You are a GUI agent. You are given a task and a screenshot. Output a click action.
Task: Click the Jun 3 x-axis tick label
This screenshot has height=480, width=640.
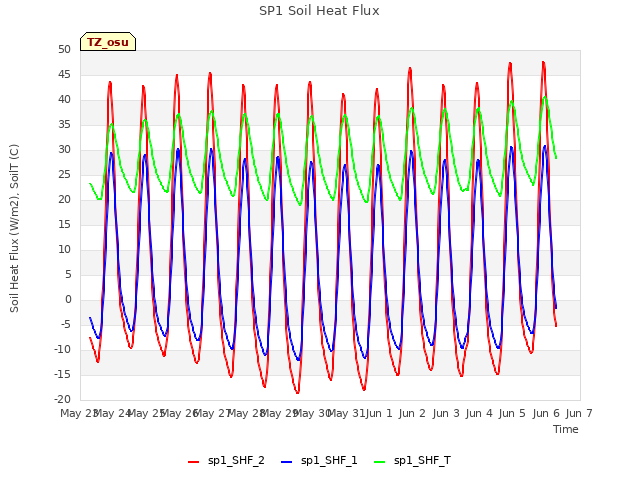tap(446, 413)
